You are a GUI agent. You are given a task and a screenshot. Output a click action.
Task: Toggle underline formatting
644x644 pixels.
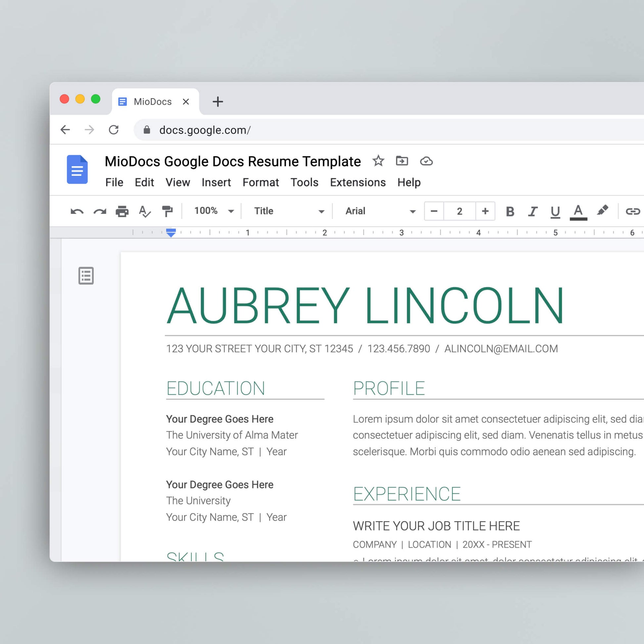555,211
